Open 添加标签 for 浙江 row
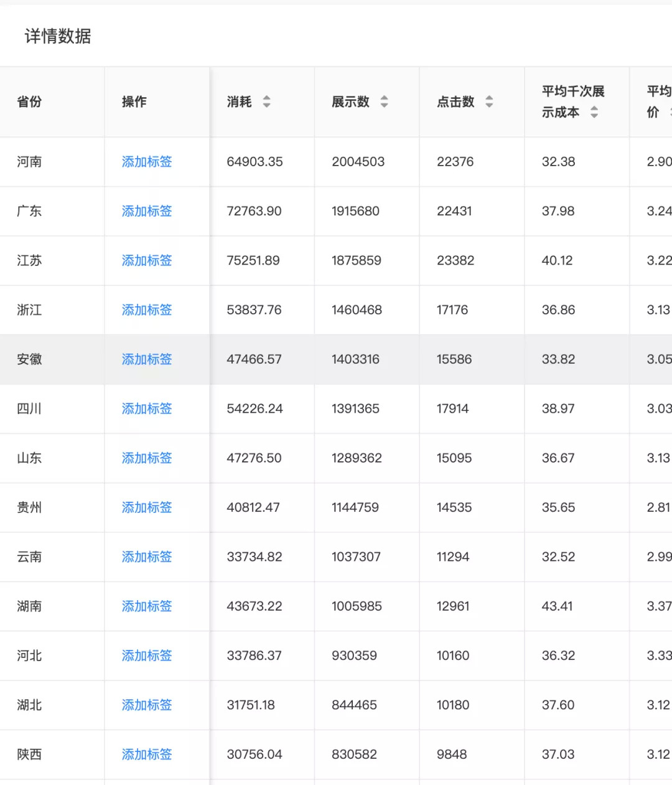Viewport: 672px width, 785px height. click(147, 310)
